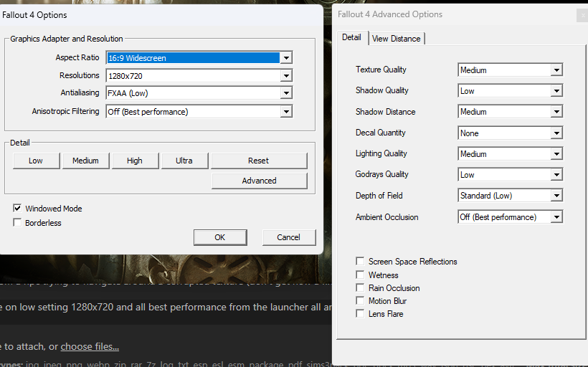Viewport: 588px width, 367px height.
Task: Close the Fallout 4 Advanced Options window
Action: (x=582, y=15)
